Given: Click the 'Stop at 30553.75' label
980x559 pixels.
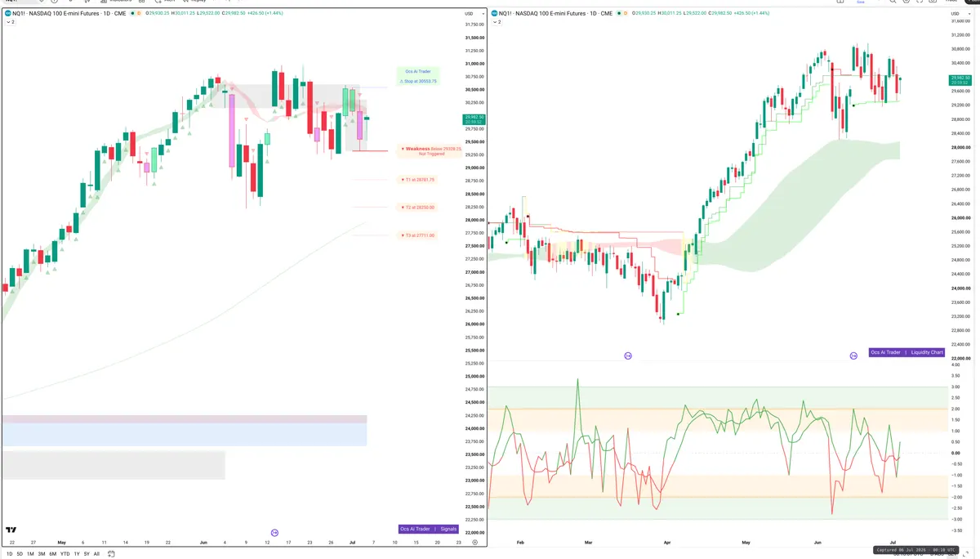Looking at the screenshot, I should coord(418,82).
